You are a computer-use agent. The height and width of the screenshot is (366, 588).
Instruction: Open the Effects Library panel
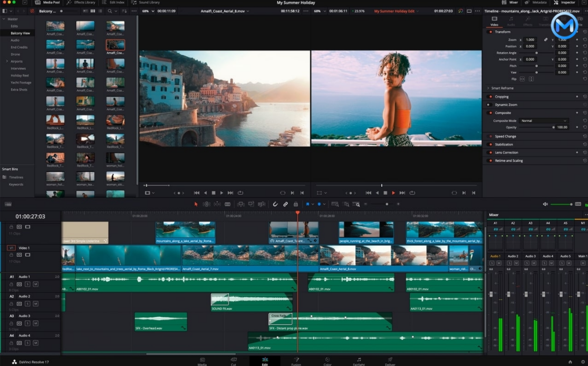click(81, 2)
